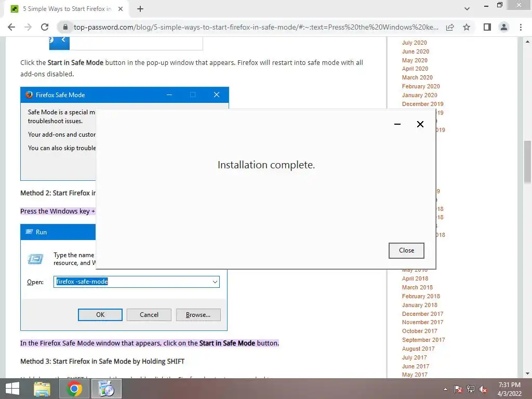Click the page vertical scrollbar thumb
Image resolution: width=532 pixels, height=399 pixels.
click(527, 163)
